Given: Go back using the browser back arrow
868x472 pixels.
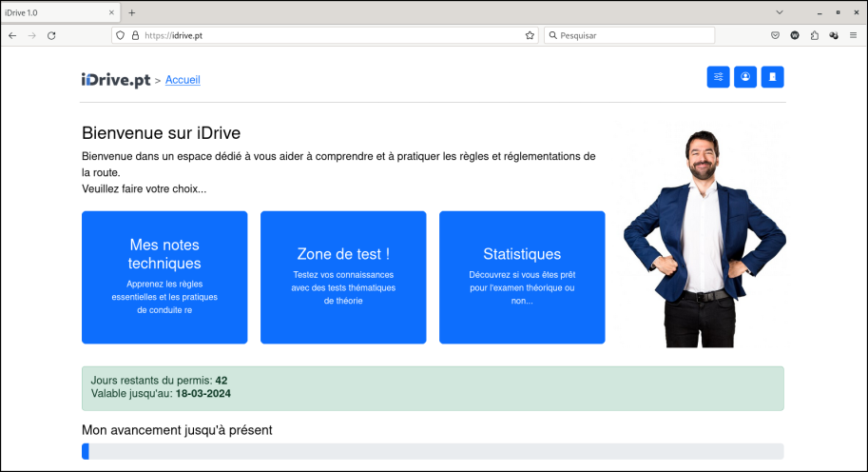Looking at the screenshot, I should 12,35.
